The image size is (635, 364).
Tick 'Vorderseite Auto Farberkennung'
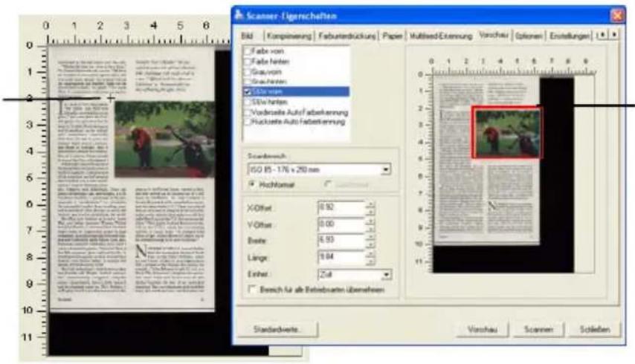pyautogui.click(x=247, y=112)
